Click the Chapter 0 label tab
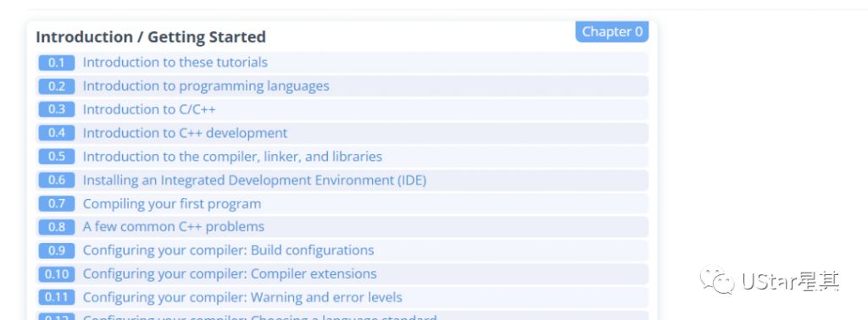868x320 pixels. tap(612, 31)
